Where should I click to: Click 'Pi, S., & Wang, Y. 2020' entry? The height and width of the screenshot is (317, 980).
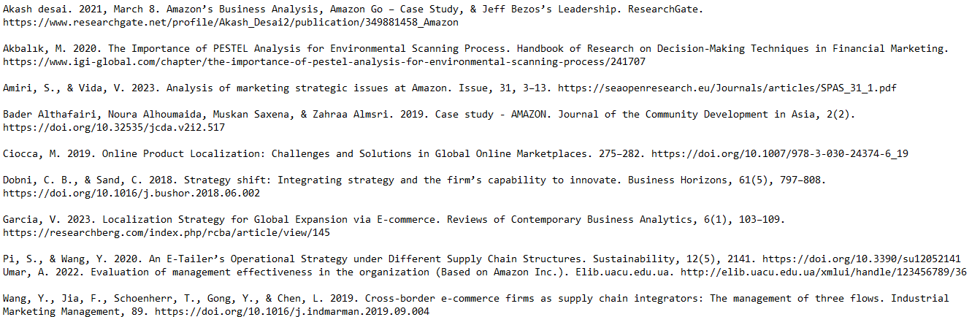click(x=70, y=259)
